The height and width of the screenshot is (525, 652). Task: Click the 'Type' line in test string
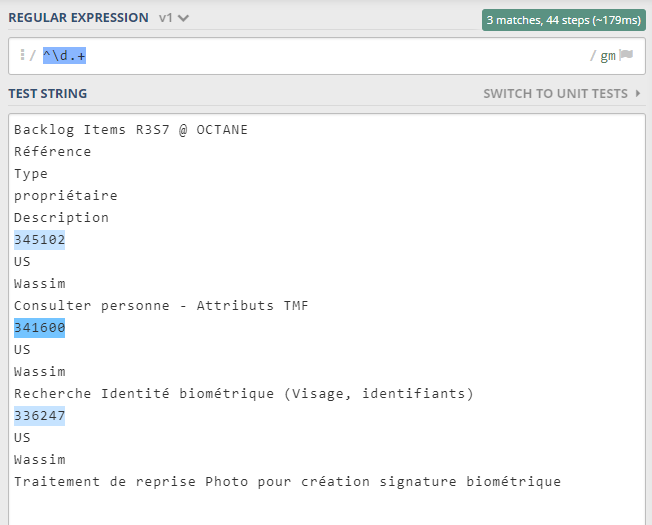pos(31,174)
